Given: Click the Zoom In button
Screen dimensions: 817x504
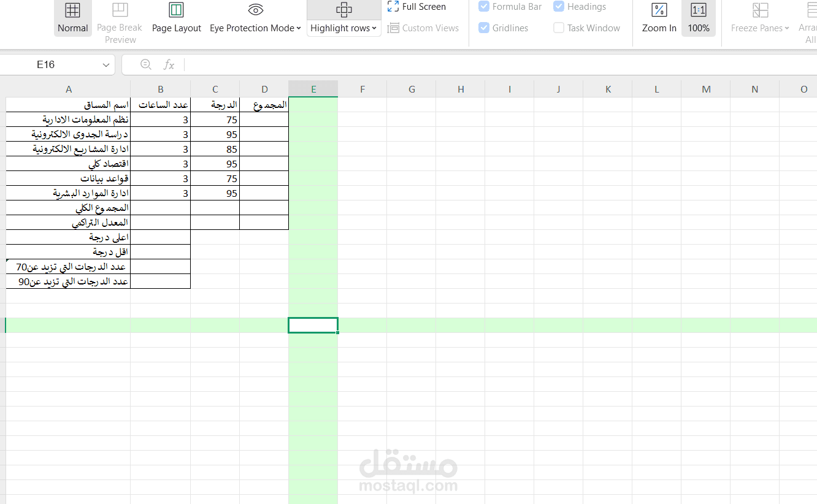Looking at the screenshot, I should coord(659,18).
